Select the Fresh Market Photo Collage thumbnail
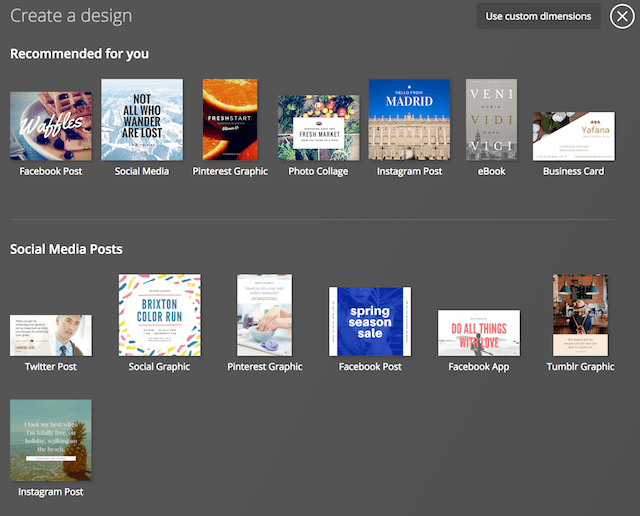The width and height of the screenshot is (640, 516). (318, 128)
